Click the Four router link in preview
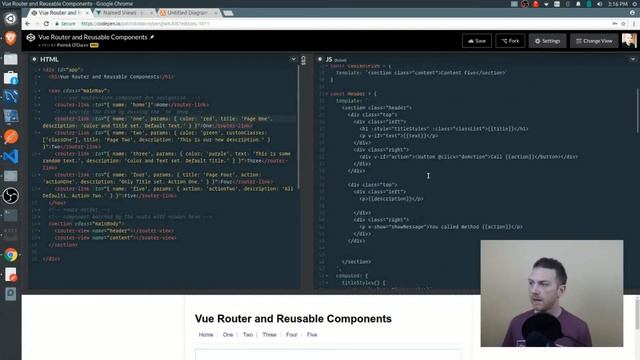Screen dimensions: 640x360 point(291,335)
